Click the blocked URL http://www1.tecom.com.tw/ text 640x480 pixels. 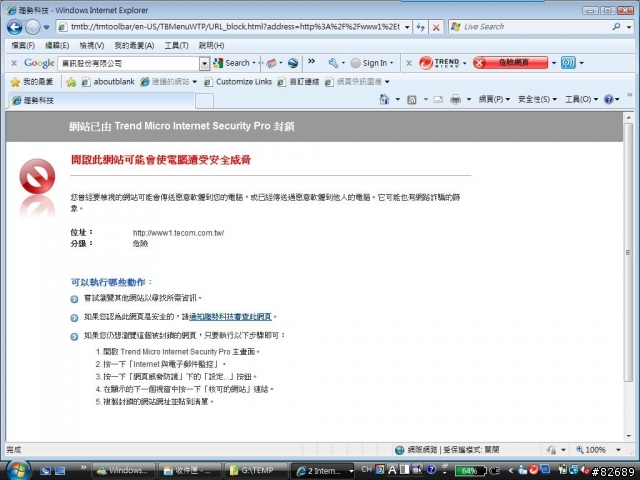click(x=178, y=233)
